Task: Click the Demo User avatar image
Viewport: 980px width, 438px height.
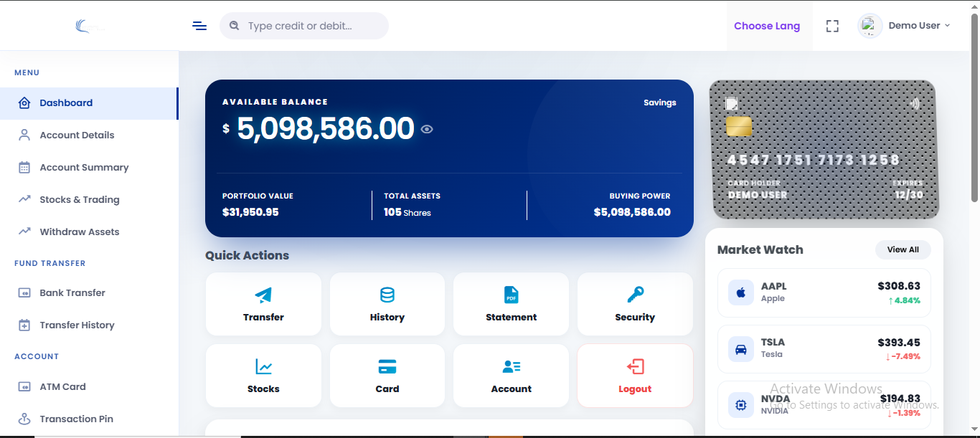Action: pos(870,26)
